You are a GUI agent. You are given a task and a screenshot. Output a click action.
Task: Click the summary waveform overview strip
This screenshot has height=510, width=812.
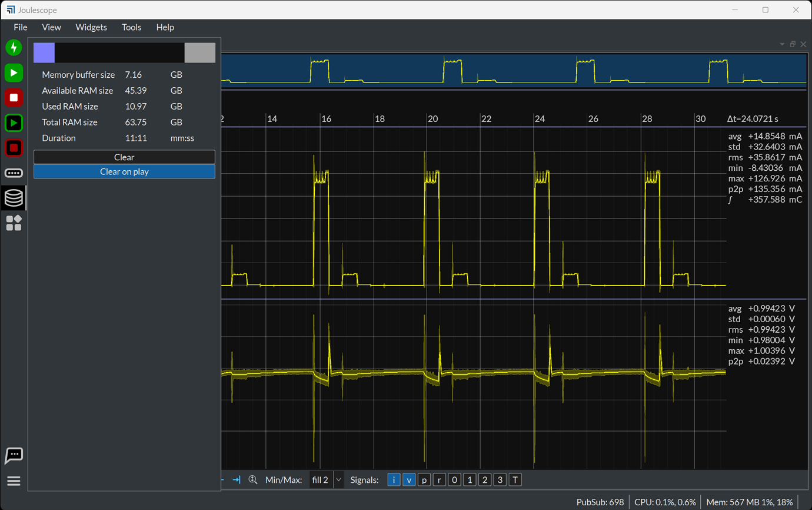(514, 71)
